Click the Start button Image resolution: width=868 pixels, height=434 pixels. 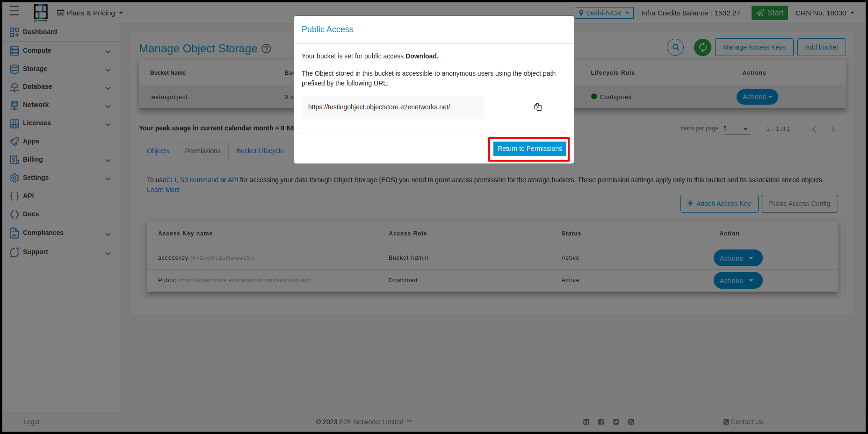[770, 13]
